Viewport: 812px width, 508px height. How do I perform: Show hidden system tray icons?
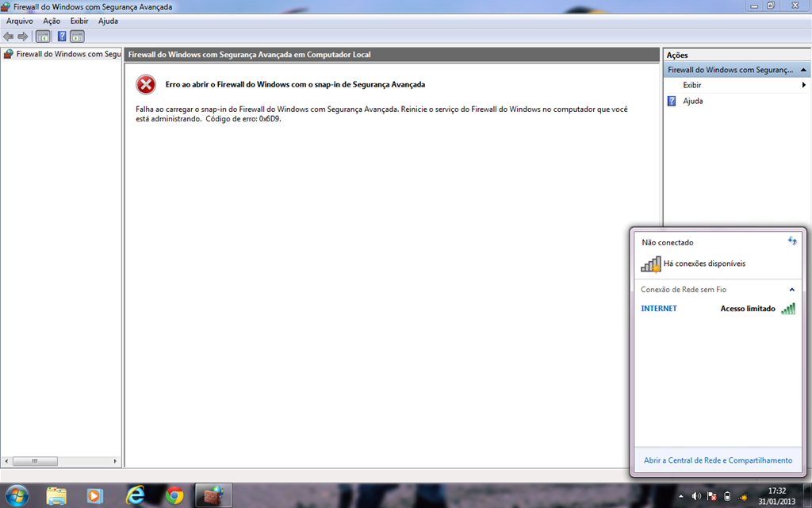tap(681, 497)
